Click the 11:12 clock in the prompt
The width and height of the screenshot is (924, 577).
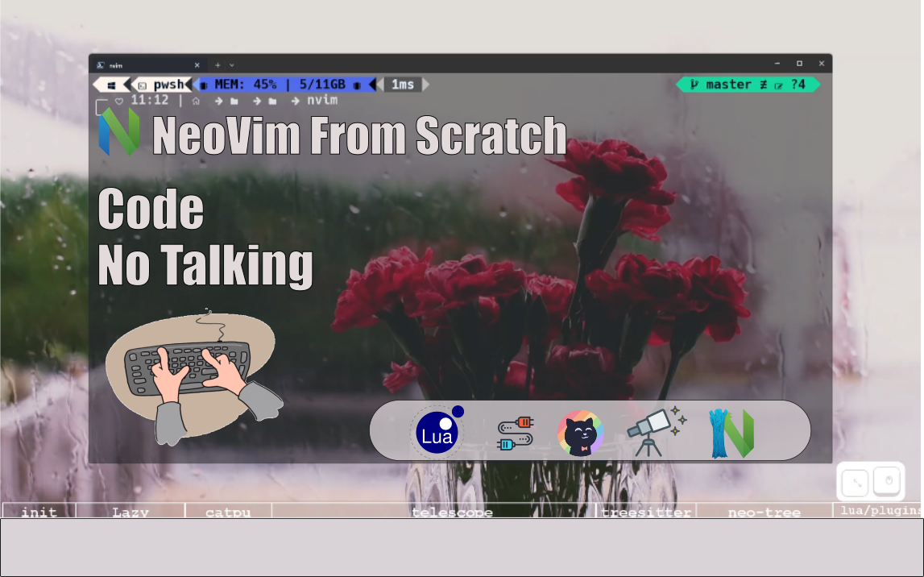[150, 100]
